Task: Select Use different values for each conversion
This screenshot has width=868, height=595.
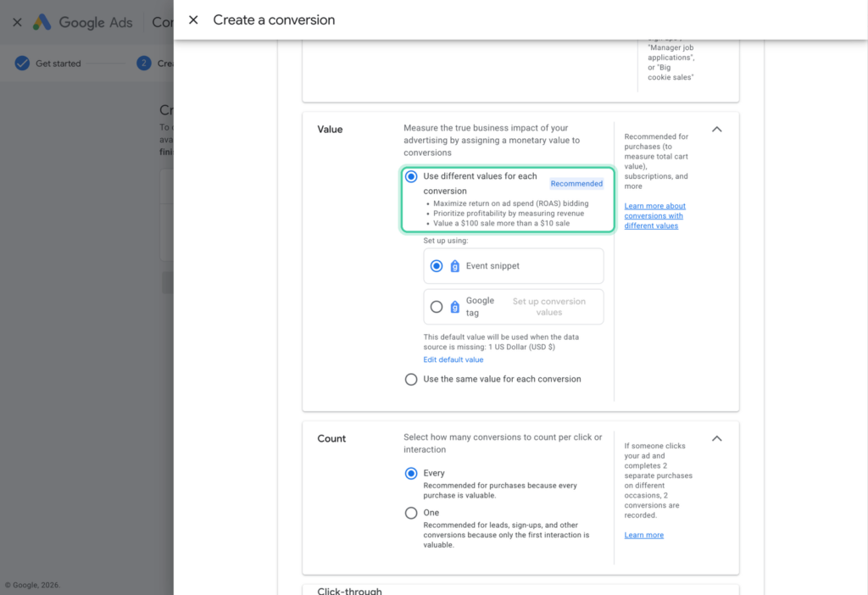Action: [411, 176]
